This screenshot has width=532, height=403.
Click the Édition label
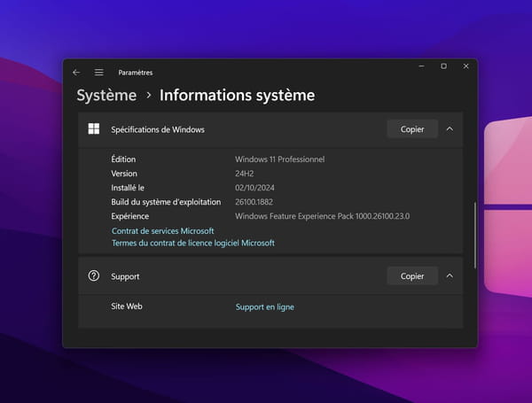[123, 159]
